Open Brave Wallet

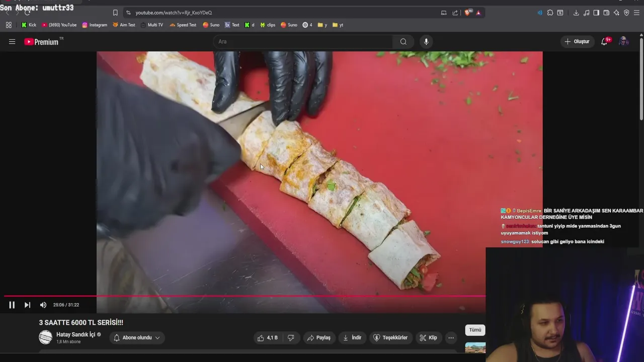click(606, 13)
